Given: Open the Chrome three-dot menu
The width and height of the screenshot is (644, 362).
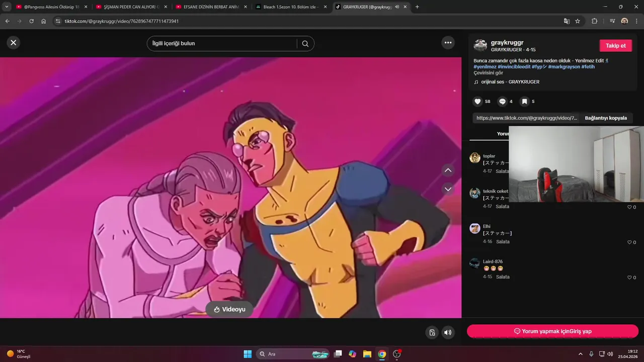Looking at the screenshot, I should pos(636,21).
